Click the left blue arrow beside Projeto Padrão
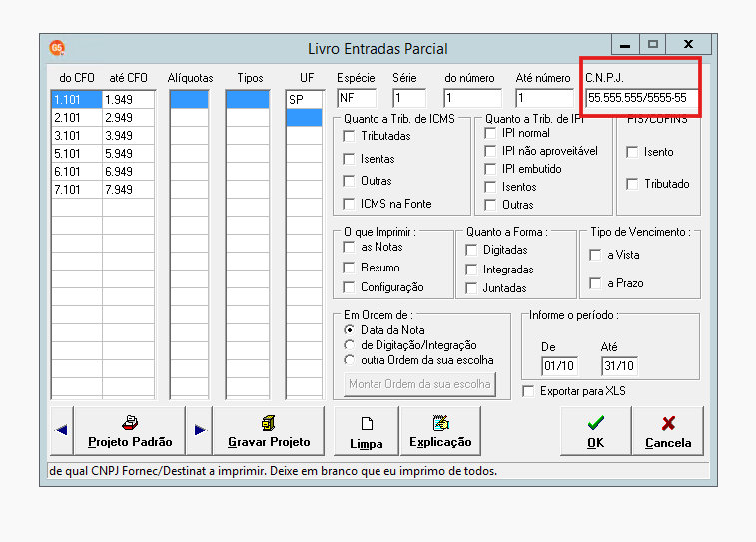 pos(62,430)
